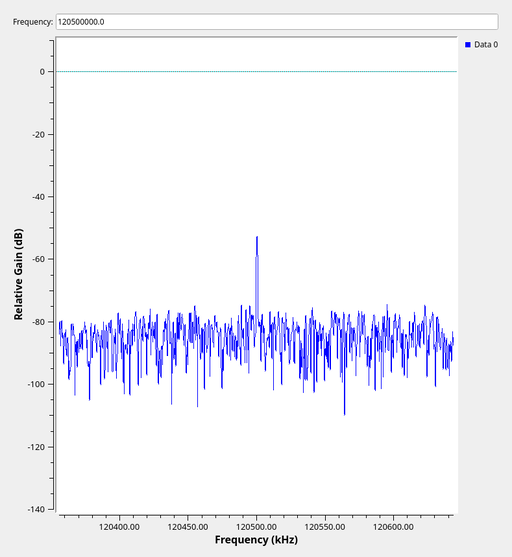Click the 120600.00 x-axis tick label
This screenshot has width=512, height=557.
tap(393, 526)
